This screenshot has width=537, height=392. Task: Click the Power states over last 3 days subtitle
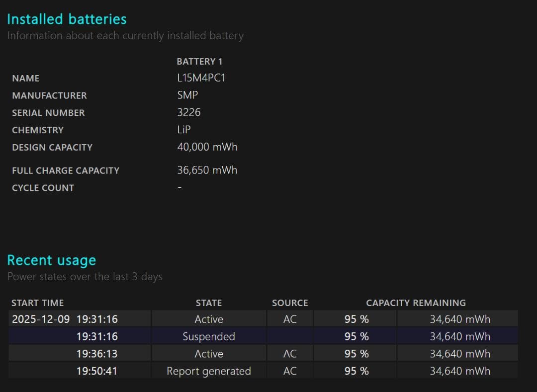[x=85, y=277]
